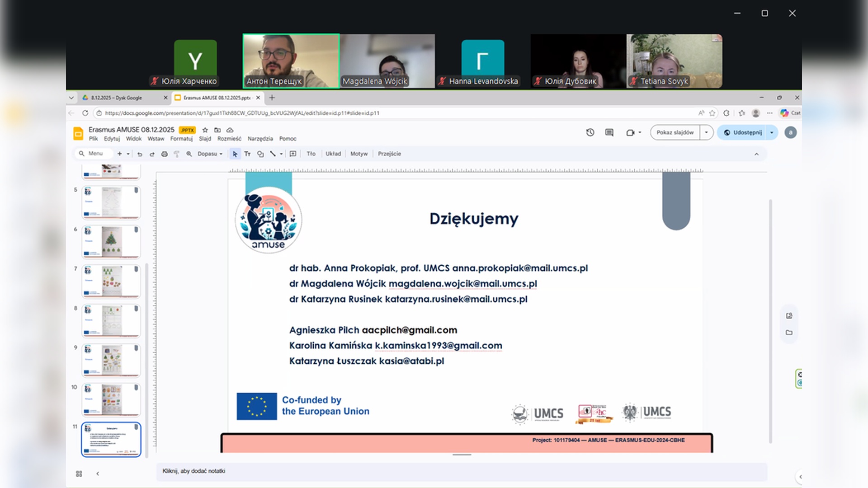Select slide 7 thumbnail
The width and height of the screenshot is (868, 488).
[111, 281]
